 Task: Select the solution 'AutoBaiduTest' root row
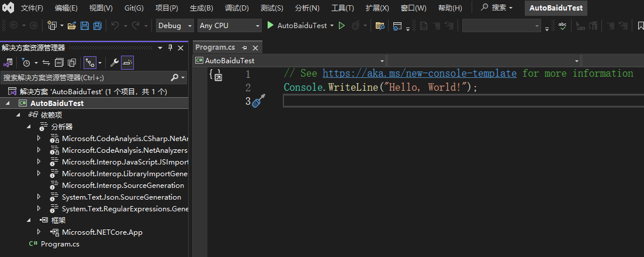tap(94, 91)
